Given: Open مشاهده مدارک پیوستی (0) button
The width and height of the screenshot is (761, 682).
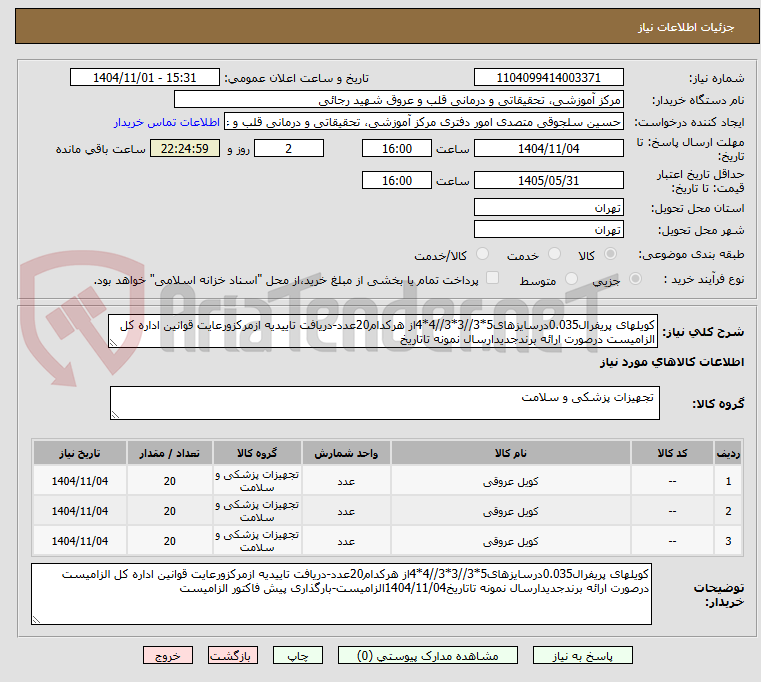Looking at the screenshot, I should (x=428, y=655).
